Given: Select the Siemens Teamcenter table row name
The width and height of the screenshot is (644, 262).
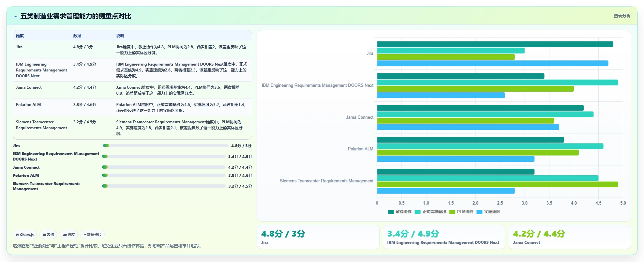Looking at the screenshot, I should tap(41, 125).
